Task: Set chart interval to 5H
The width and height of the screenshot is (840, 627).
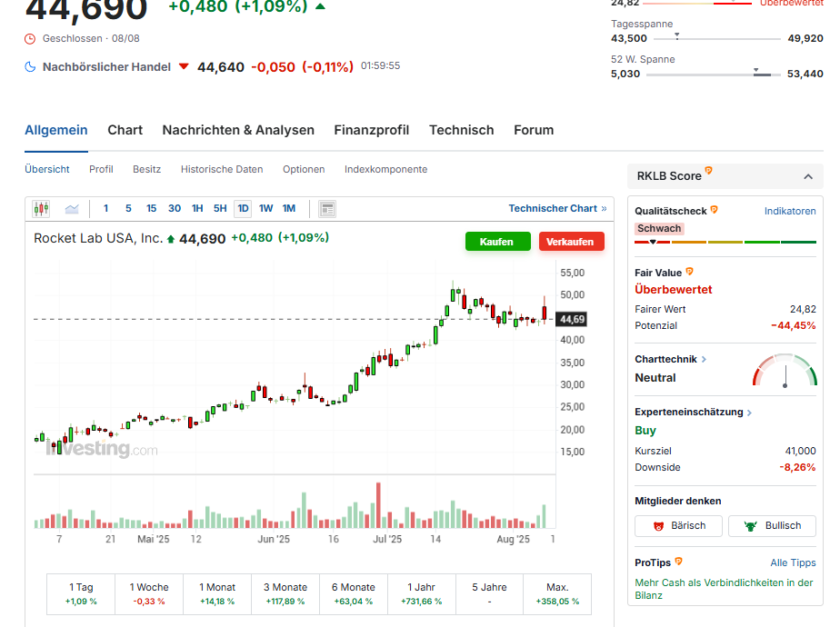Action: 220,209
